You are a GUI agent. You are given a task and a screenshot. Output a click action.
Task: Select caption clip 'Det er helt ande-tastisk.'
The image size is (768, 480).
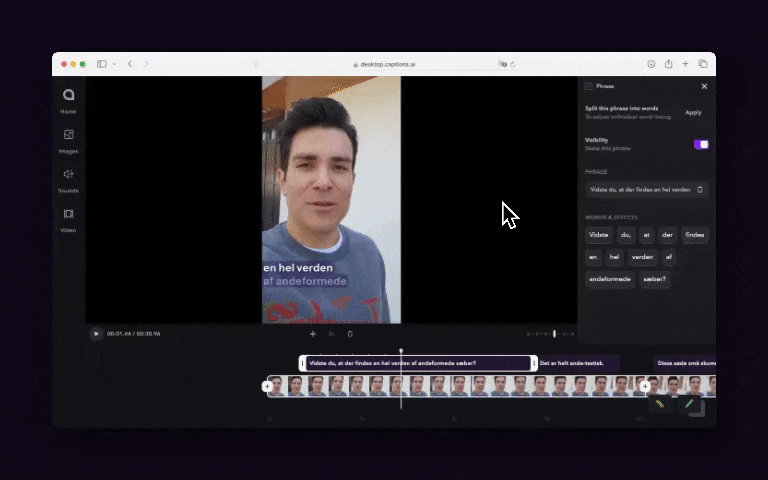(578, 363)
